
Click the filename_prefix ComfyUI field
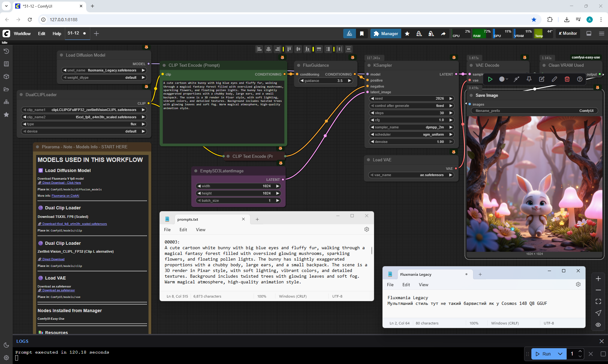coord(534,111)
